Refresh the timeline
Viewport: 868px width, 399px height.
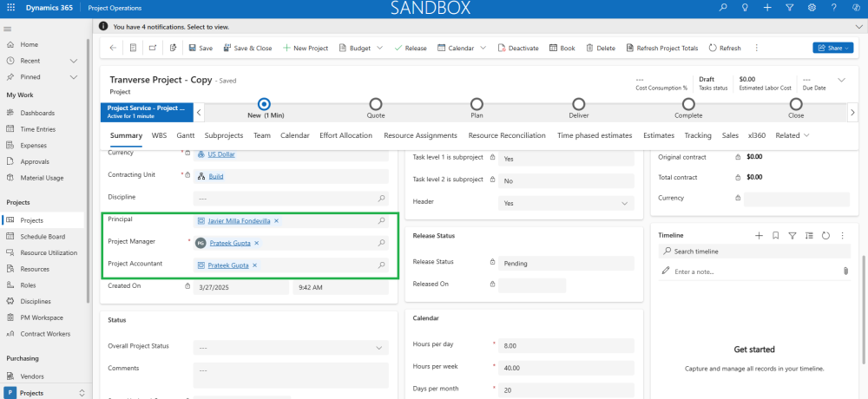[826, 235]
